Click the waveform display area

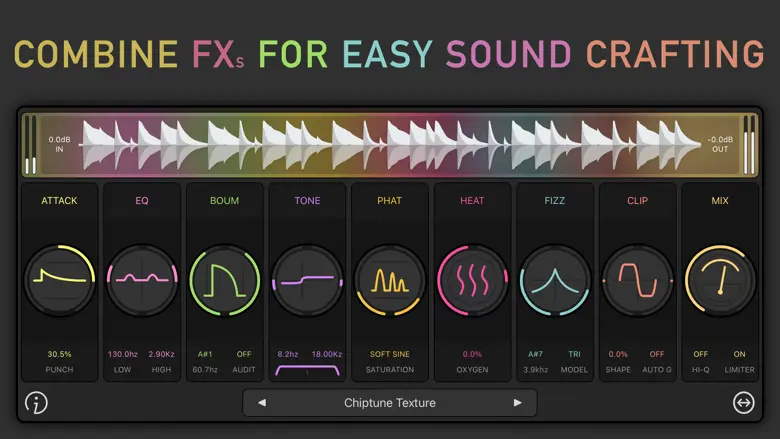click(x=390, y=144)
